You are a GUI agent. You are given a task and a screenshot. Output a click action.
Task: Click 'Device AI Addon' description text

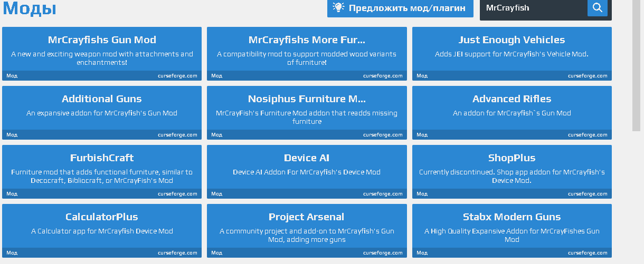pyautogui.click(x=307, y=172)
